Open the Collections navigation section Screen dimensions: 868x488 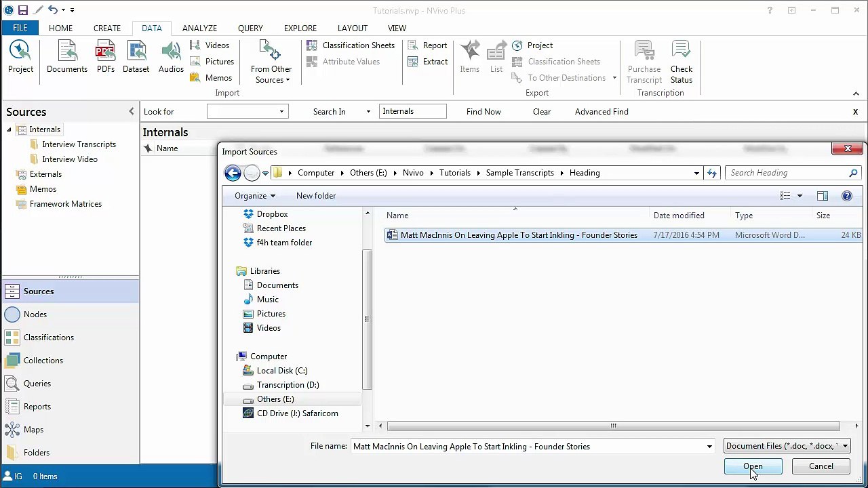pyautogui.click(x=70, y=361)
